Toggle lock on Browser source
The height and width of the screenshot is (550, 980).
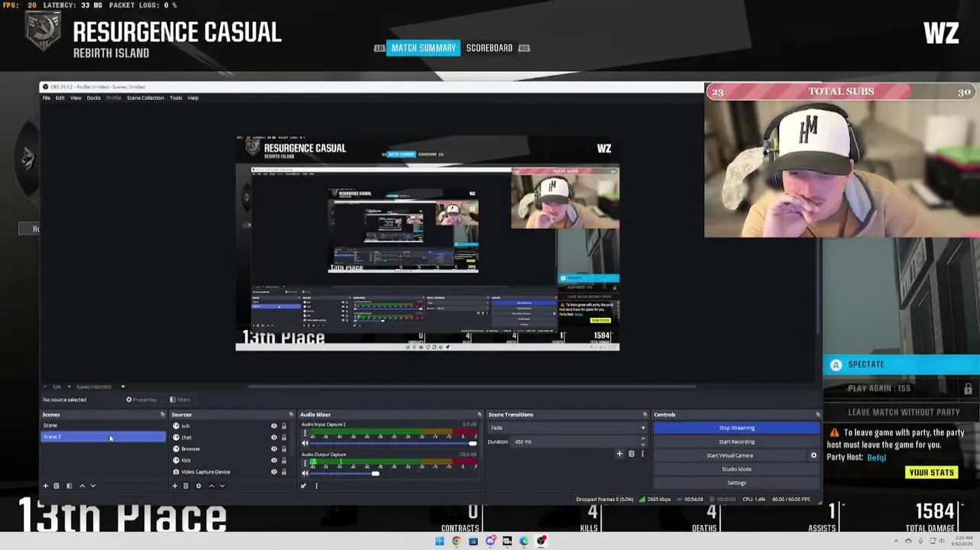pyautogui.click(x=283, y=449)
